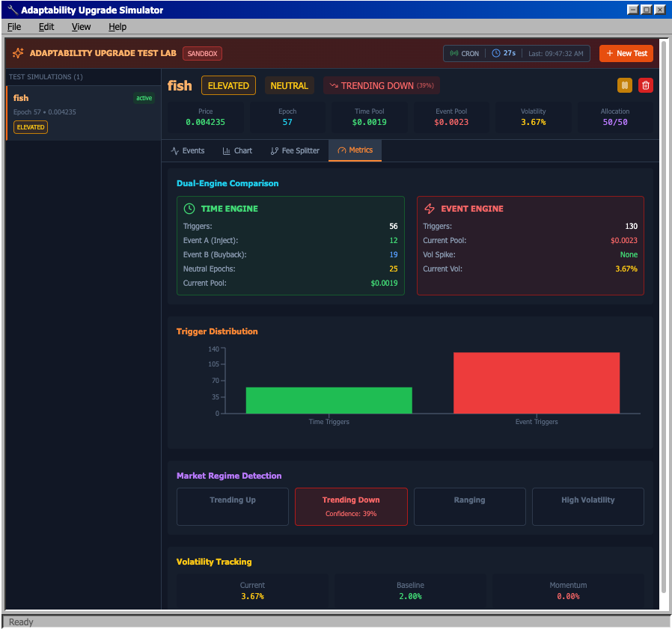This screenshot has width=672, height=629.
Task: Click the Current volatility value 3.67% card
Action: [252, 592]
